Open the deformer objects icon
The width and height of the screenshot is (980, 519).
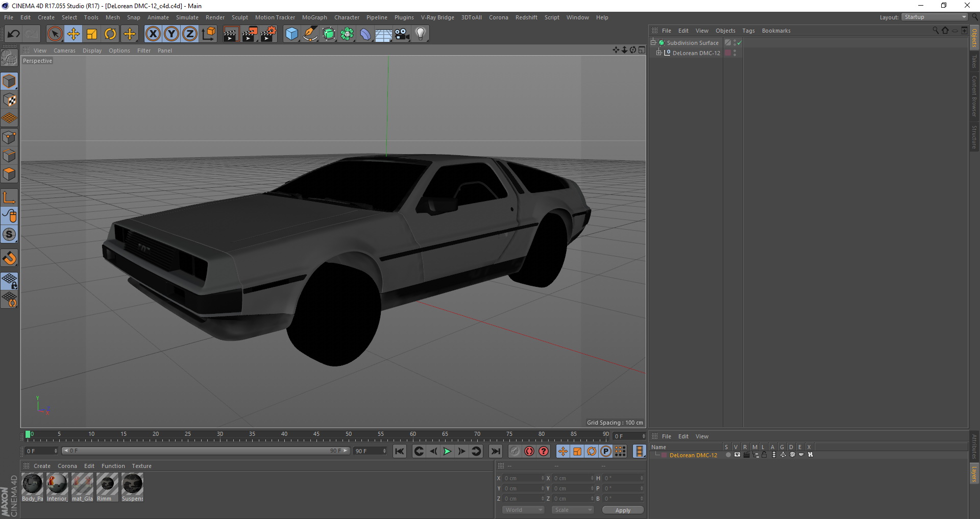pos(365,34)
